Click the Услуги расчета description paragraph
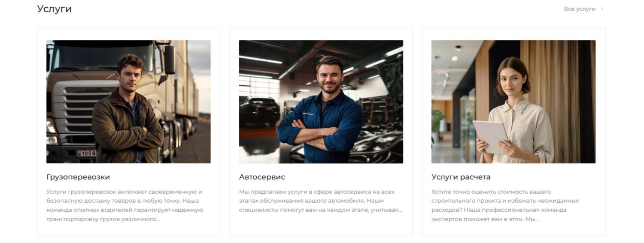Screen dimensions: 644x243 point(505,205)
